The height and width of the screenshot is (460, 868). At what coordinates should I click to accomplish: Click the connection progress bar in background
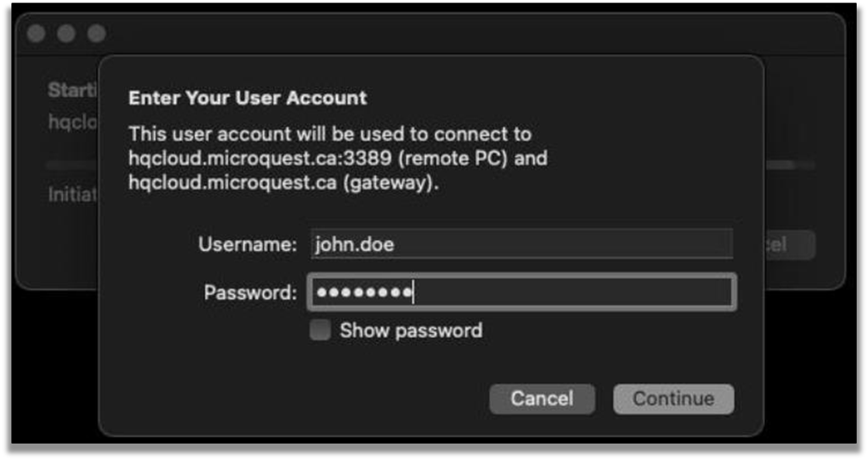tap(71, 164)
